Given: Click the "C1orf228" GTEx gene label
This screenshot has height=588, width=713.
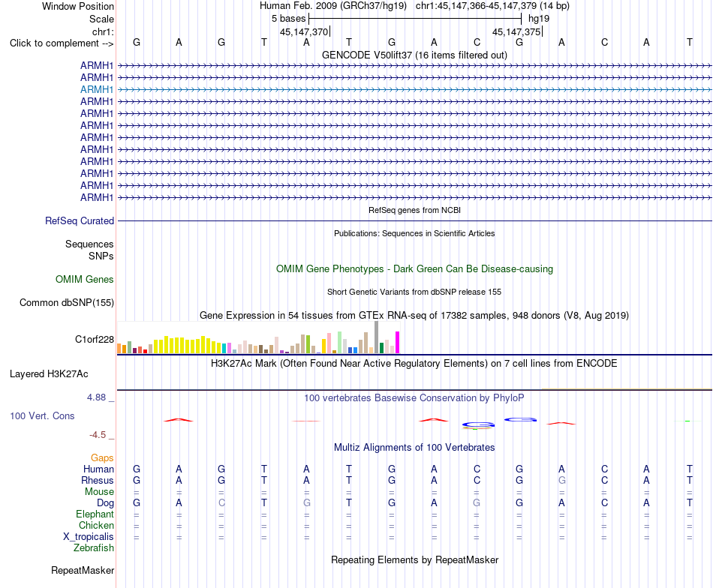Looking at the screenshot, I should tap(94, 340).
